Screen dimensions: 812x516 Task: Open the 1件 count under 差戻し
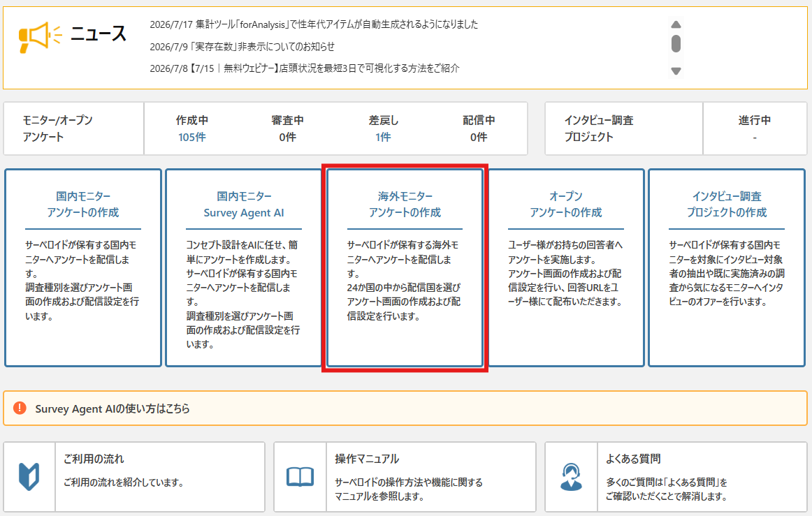(383, 137)
